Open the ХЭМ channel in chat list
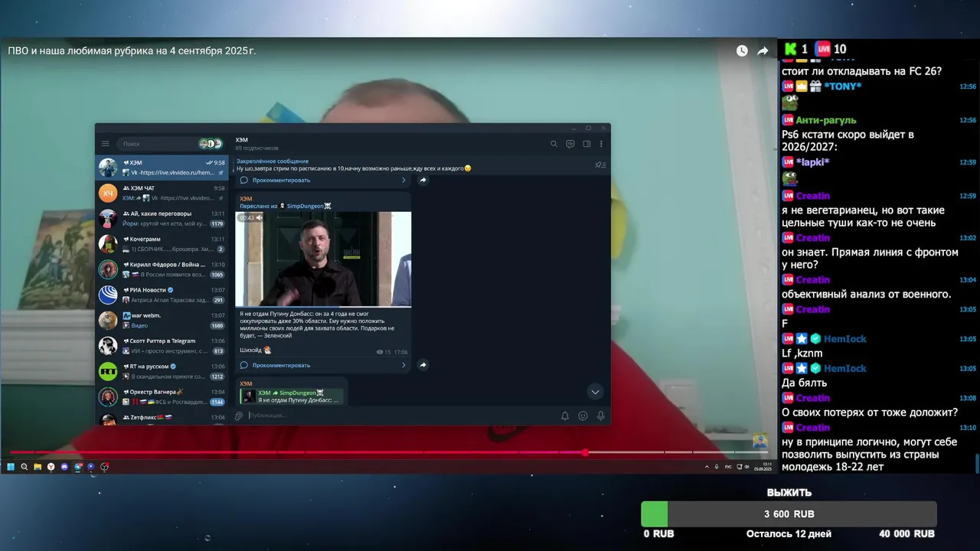 (x=162, y=168)
